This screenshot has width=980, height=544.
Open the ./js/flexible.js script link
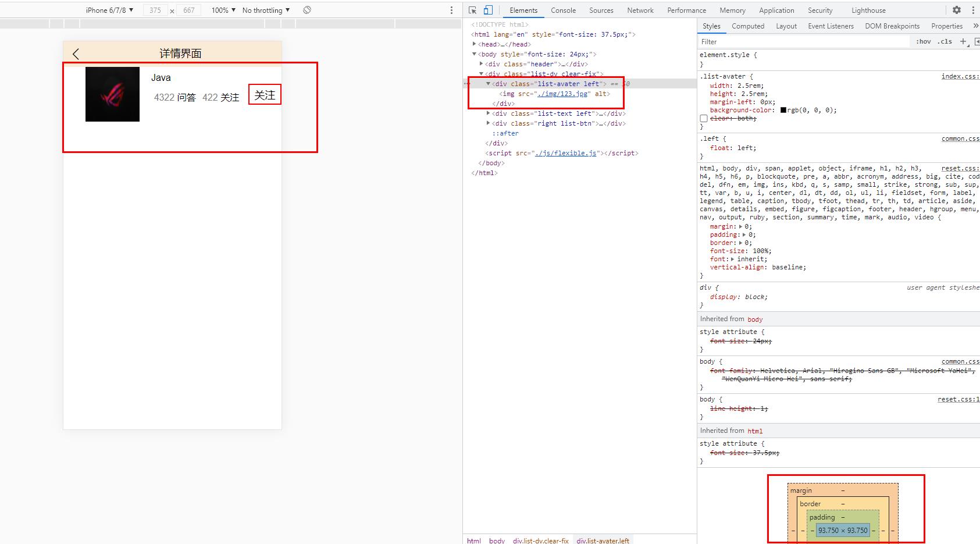[x=566, y=153]
